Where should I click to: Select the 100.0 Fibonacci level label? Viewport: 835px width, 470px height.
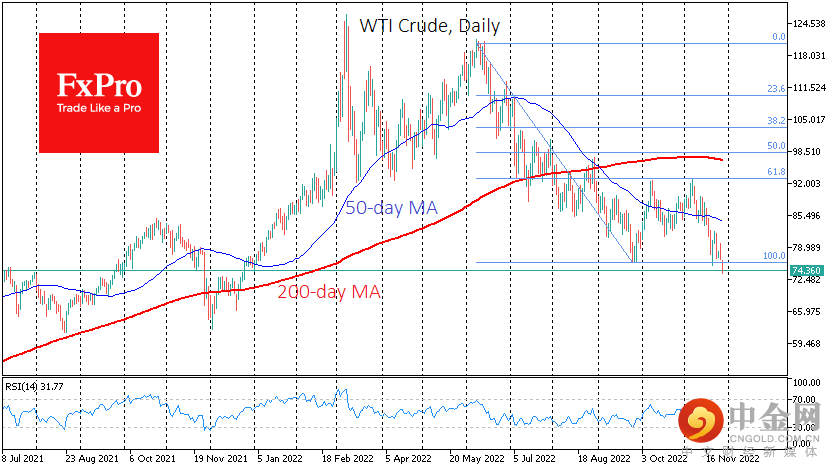click(x=773, y=256)
